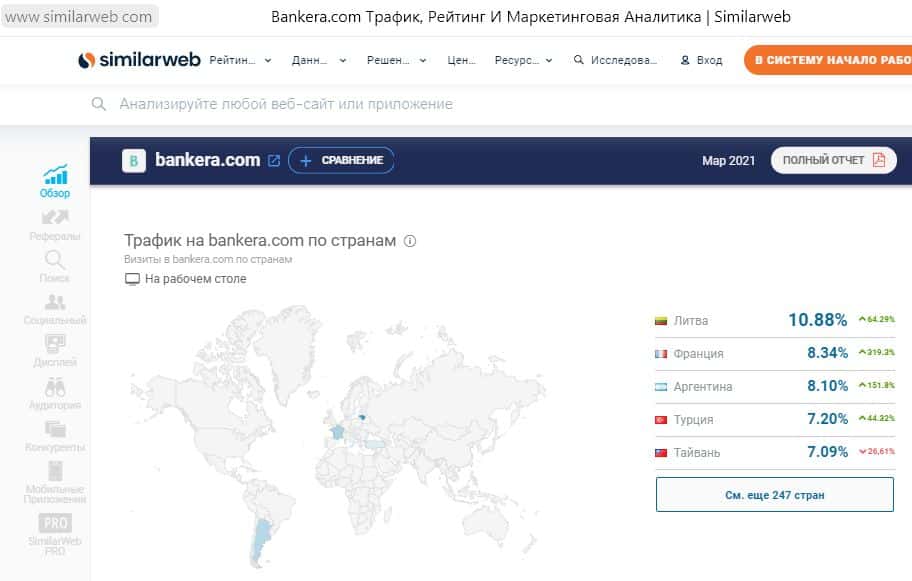Click the 8.34% traffic share value
Viewport: 912px width, 581px height.
[x=828, y=353]
